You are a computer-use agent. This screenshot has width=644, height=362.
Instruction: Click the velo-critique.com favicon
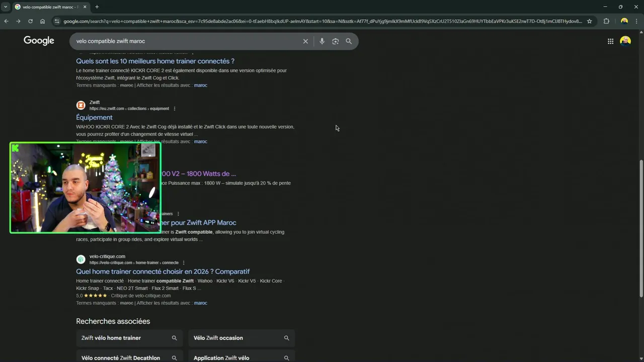[80, 259]
